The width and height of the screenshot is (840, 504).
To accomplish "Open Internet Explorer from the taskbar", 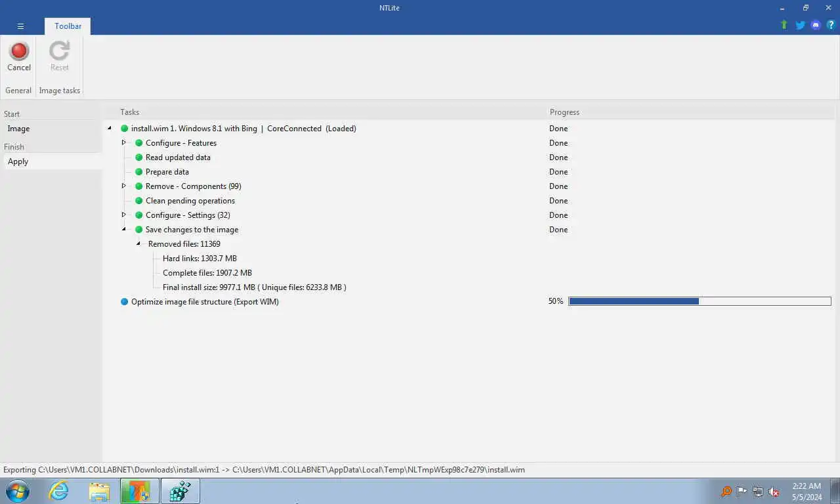I will click(x=58, y=491).
